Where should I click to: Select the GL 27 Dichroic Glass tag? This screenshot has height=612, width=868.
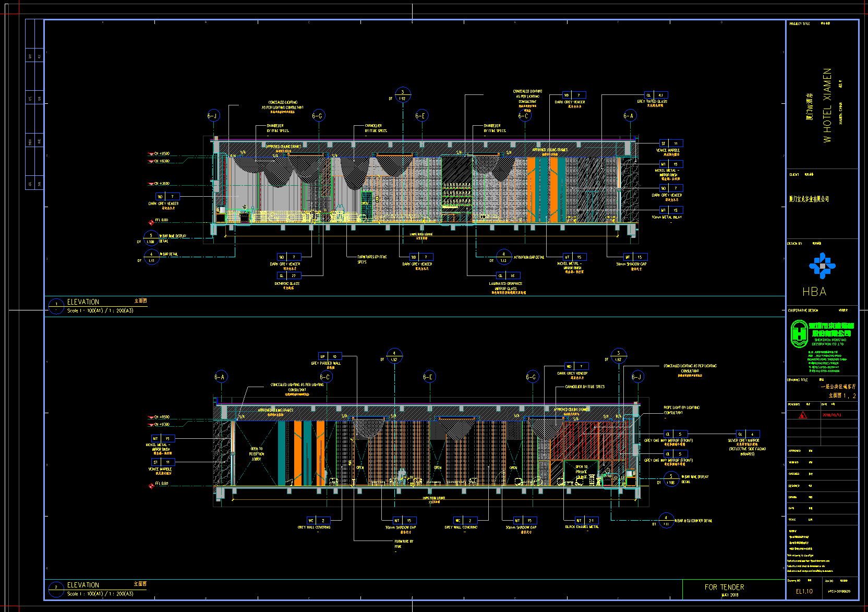click(x=288, y=275)
